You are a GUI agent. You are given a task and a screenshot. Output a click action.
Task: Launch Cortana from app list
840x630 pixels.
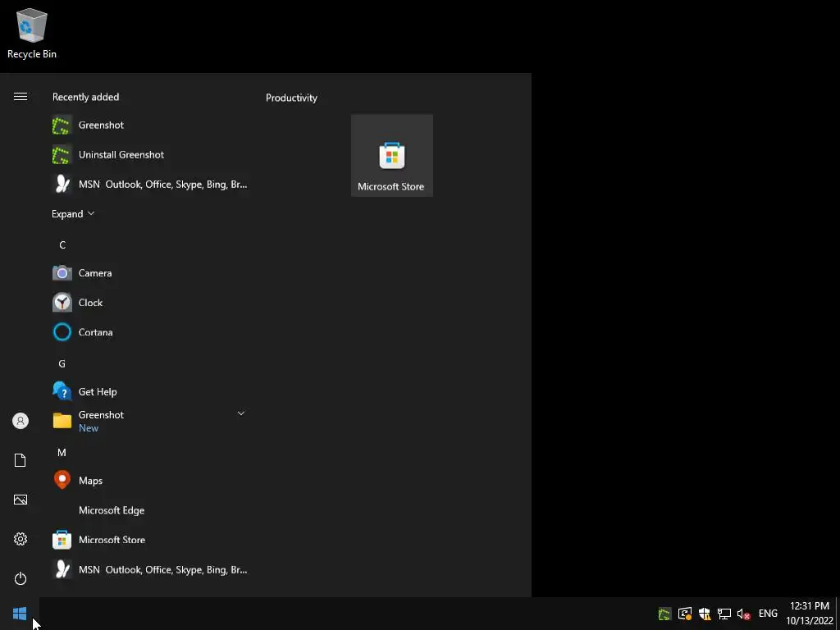[150, 332]
